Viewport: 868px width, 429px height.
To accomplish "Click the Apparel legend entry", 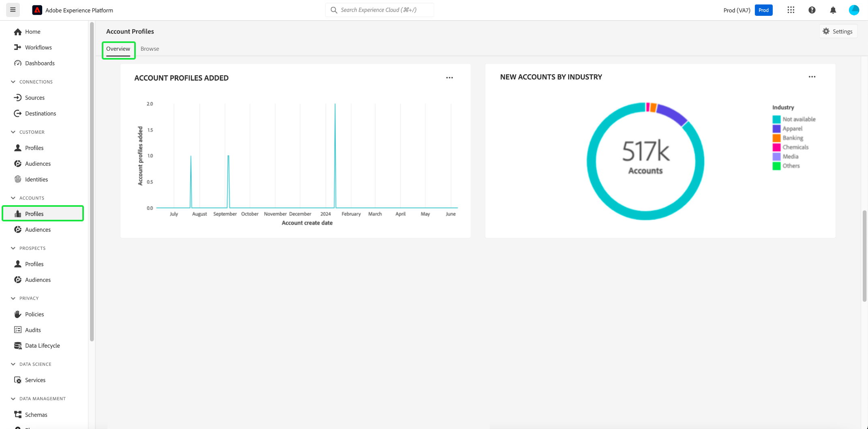I will click(x=788, y=129).
